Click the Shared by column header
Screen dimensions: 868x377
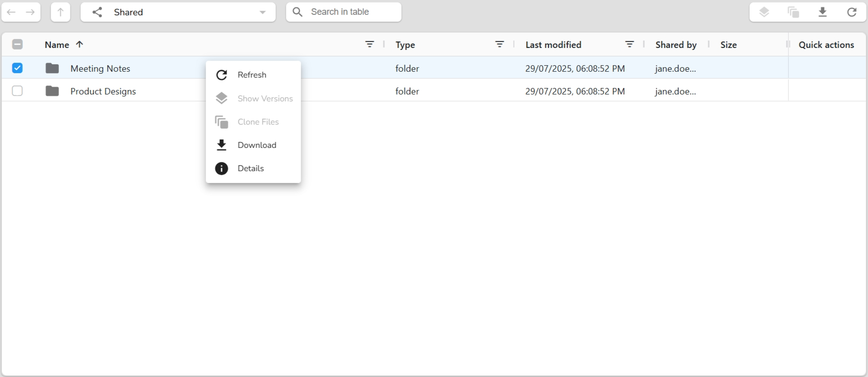676,45
